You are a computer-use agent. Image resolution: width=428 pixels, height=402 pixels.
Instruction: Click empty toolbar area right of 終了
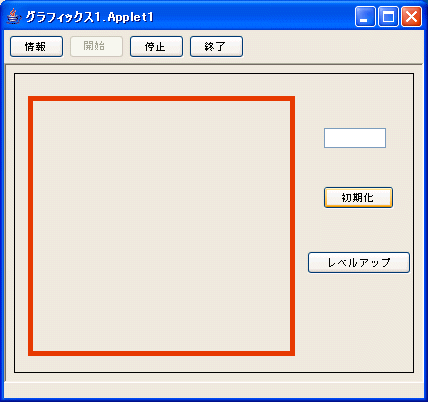click(332, 47)
